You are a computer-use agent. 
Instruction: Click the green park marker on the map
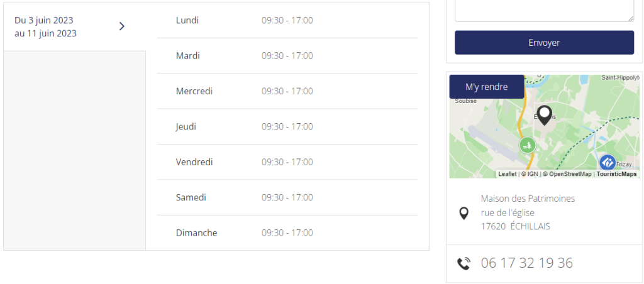coord(527,145)
